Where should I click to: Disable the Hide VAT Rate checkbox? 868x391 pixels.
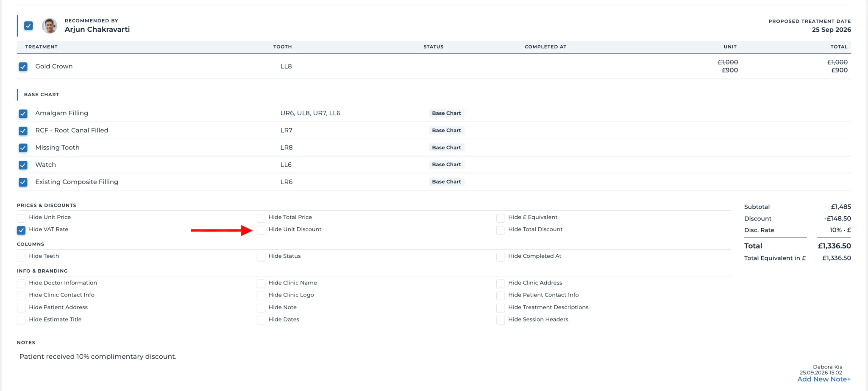point(21,230)
